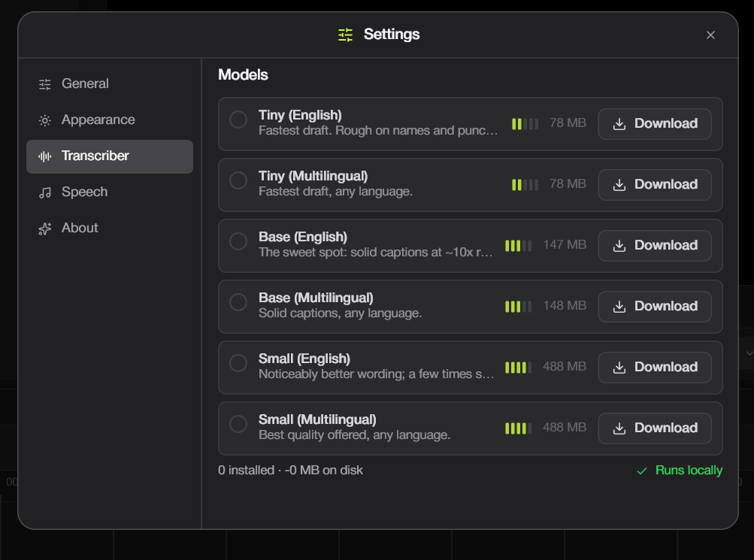Download the Small (English) model
754x560 pixels.
point(655,368)
